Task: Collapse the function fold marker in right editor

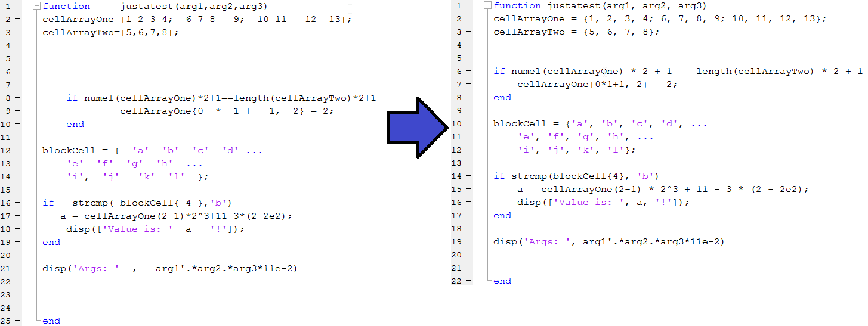Action: 488,6
